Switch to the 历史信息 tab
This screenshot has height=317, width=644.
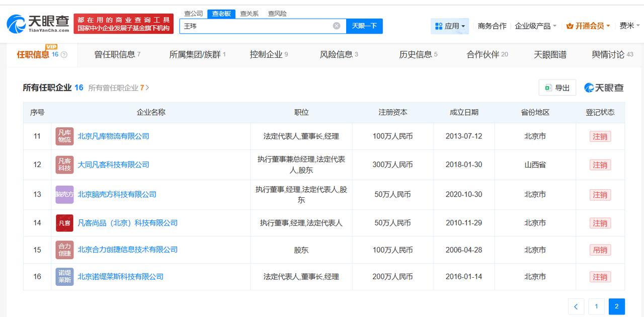click(418, 54)
